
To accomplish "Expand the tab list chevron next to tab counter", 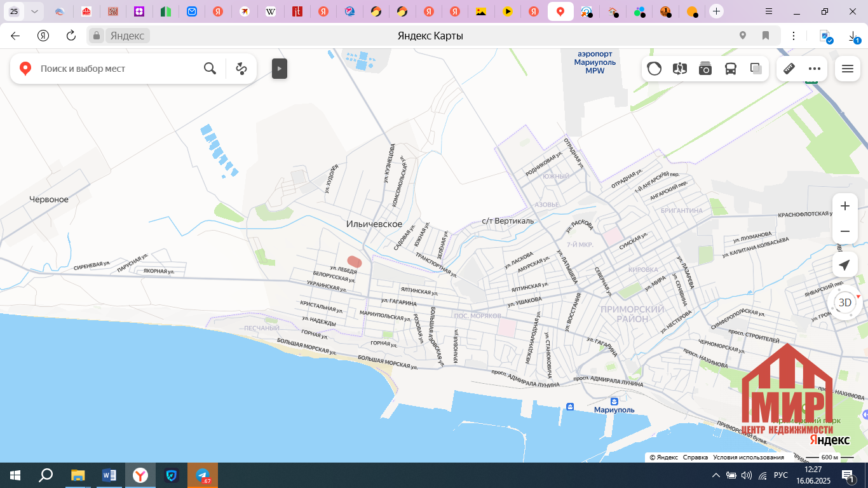I will [35, 11].
